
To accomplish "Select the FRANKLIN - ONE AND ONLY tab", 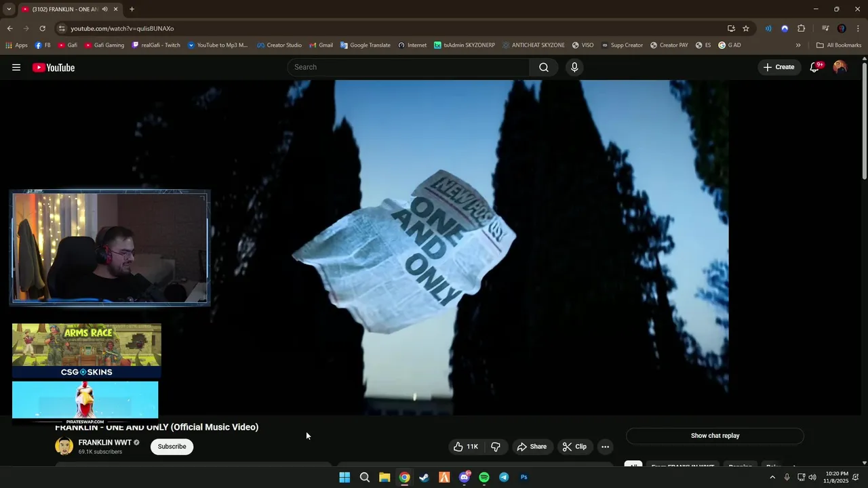I will coord(65,9).
